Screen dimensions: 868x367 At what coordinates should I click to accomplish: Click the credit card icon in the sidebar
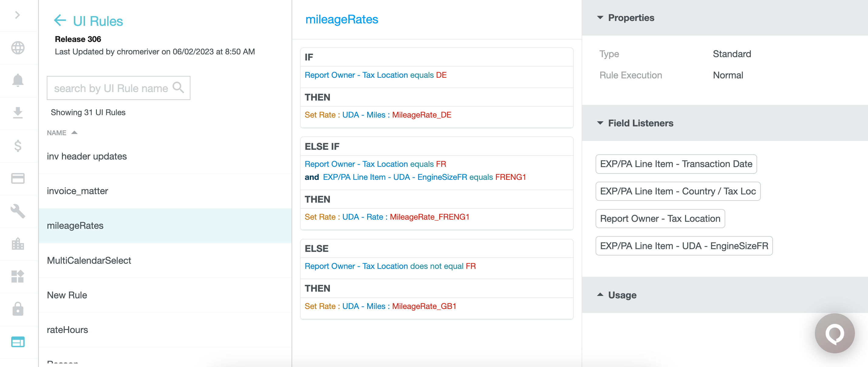pyautogui.click(x=18, y=178)
